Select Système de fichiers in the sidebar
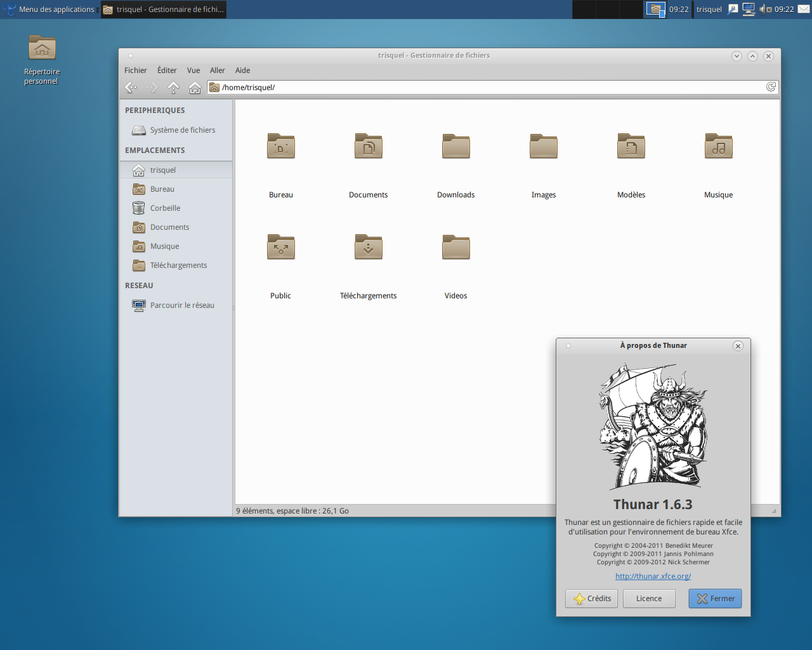The image size is (812, 650). 176,130
